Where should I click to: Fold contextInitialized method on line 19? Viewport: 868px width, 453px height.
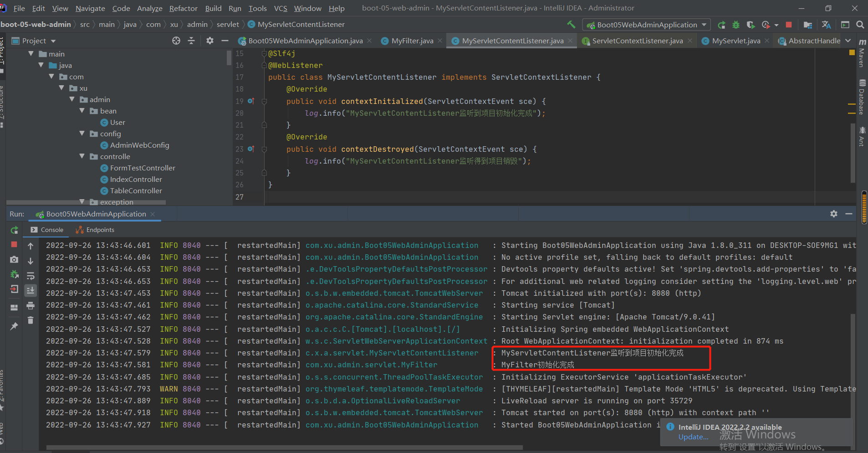coord(264,101)
